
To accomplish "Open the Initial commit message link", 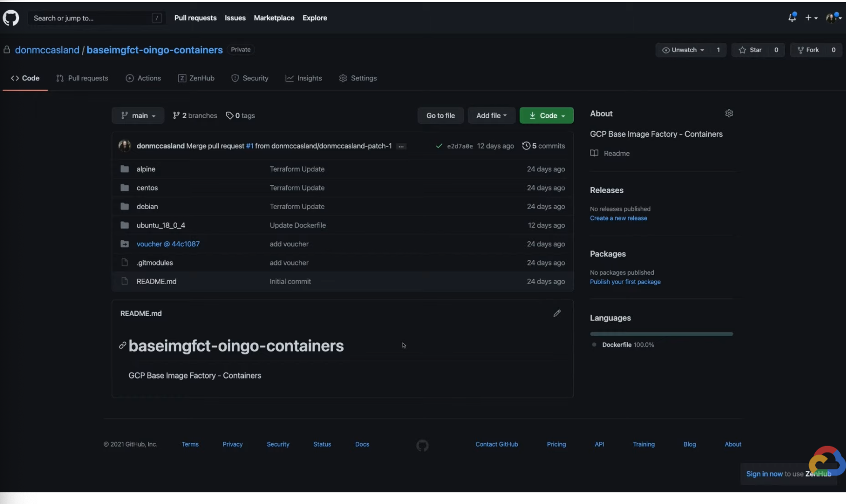I will [290, 281].
